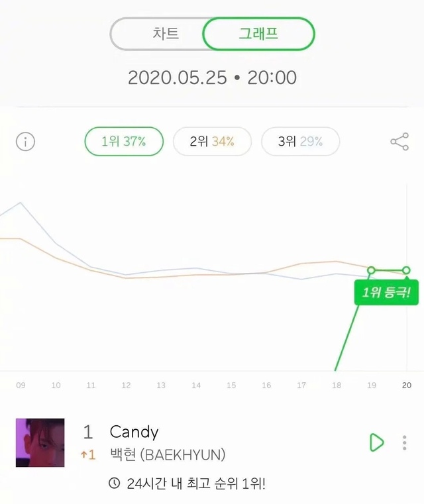
Task: Toggle the 1위 37% graph filter
Action: (123, 141)
